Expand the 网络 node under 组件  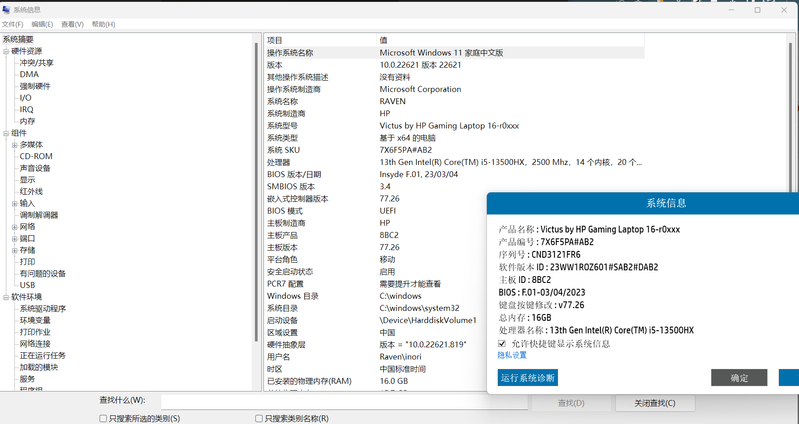pos(14,227)
